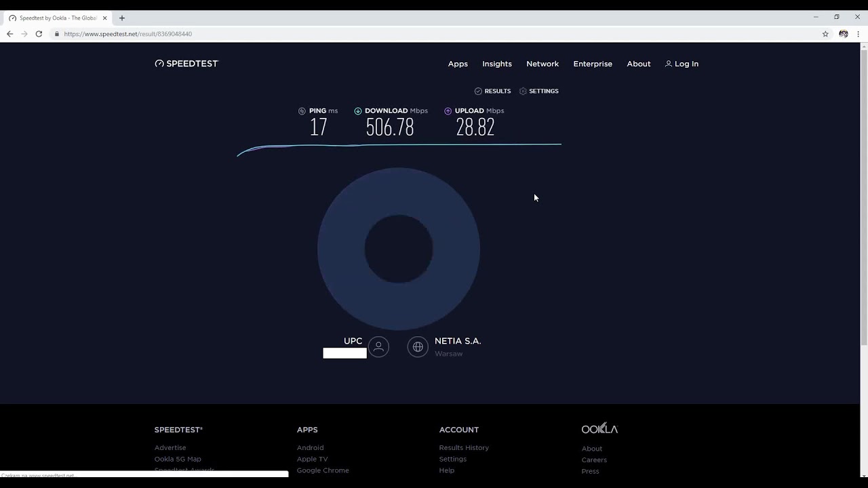Click the scrollbar down arrow

864,475
